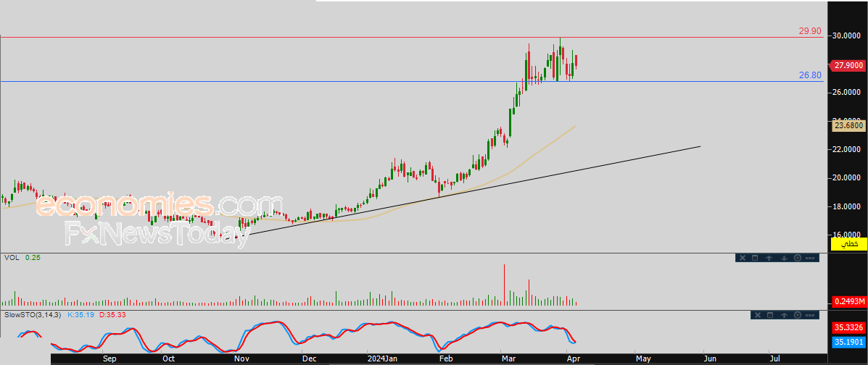Click the red D value tag 35.3326
Viewport: 868px width, 365px height.
[850, 328]
